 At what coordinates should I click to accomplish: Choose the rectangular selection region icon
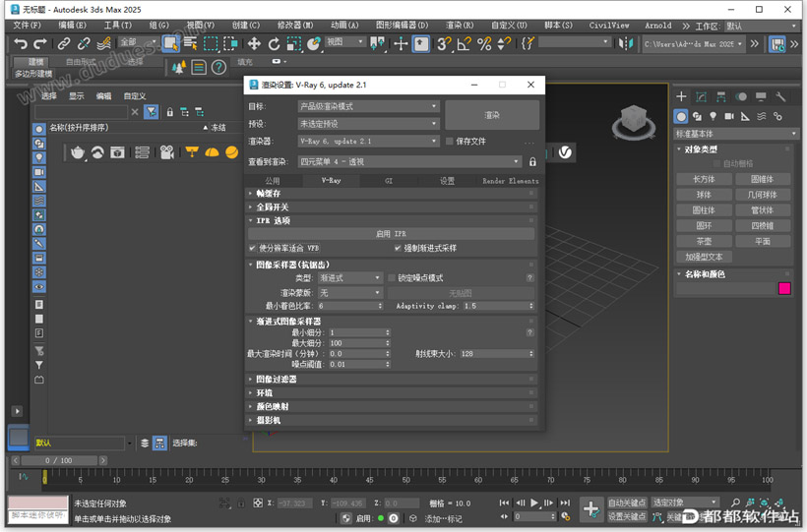pos(211,43)
